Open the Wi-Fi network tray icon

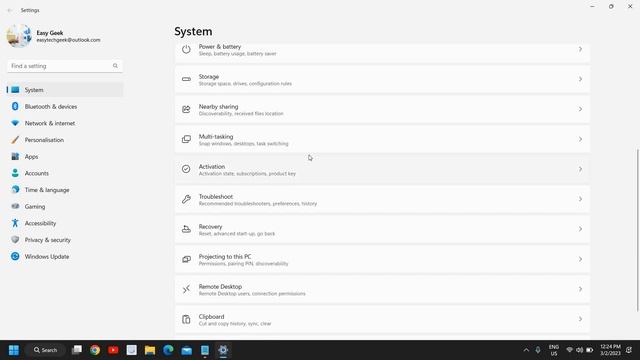pos(569,350)
